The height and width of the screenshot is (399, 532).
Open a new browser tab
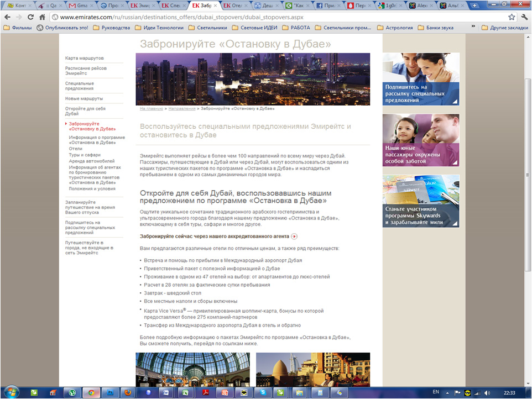474,6
